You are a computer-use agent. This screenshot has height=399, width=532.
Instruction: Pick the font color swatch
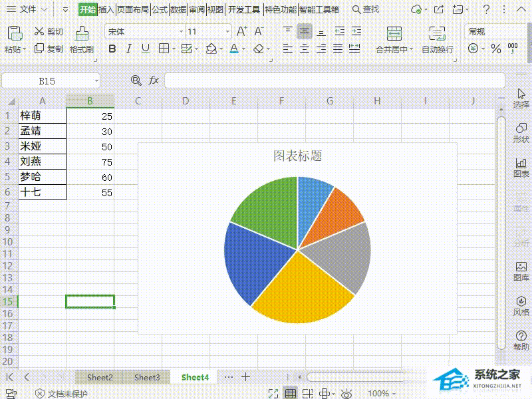tap(234, 49)
